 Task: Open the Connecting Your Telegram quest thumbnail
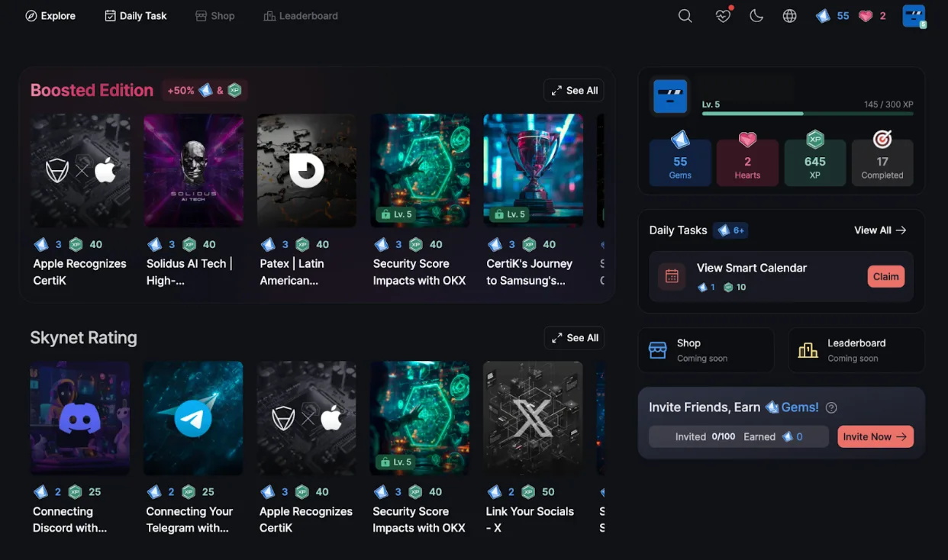194,418
